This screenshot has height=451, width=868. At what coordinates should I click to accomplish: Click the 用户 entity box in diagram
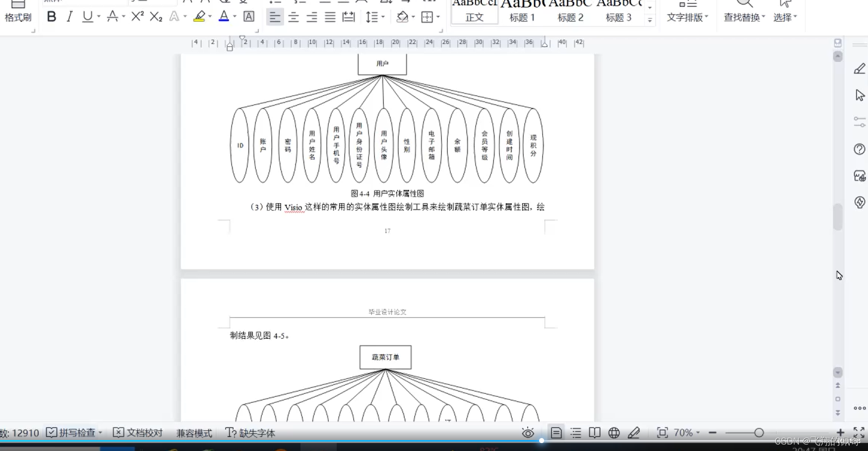(x=382, y=64)
